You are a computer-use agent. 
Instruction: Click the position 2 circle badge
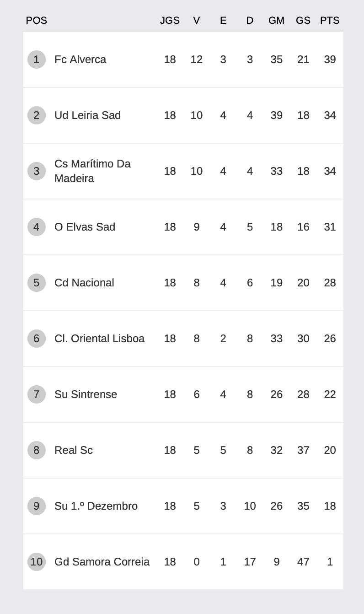coord(37,115)
